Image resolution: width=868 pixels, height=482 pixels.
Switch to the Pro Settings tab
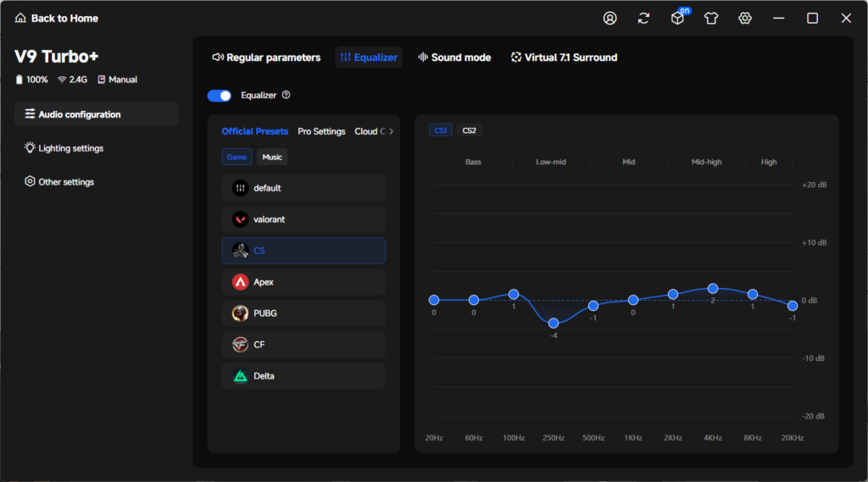321,131
